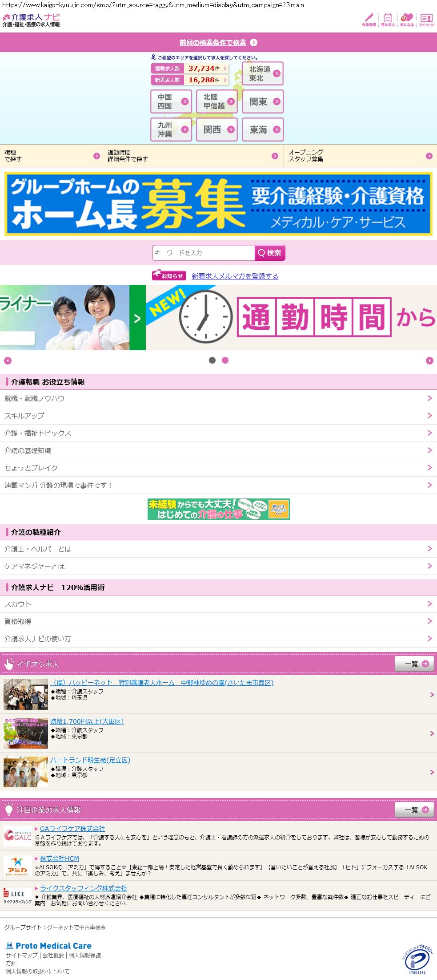This screenshot has height=980, width=437.
Task: Open 介護の基礎知識 row
Action: [x=218, y=450]
